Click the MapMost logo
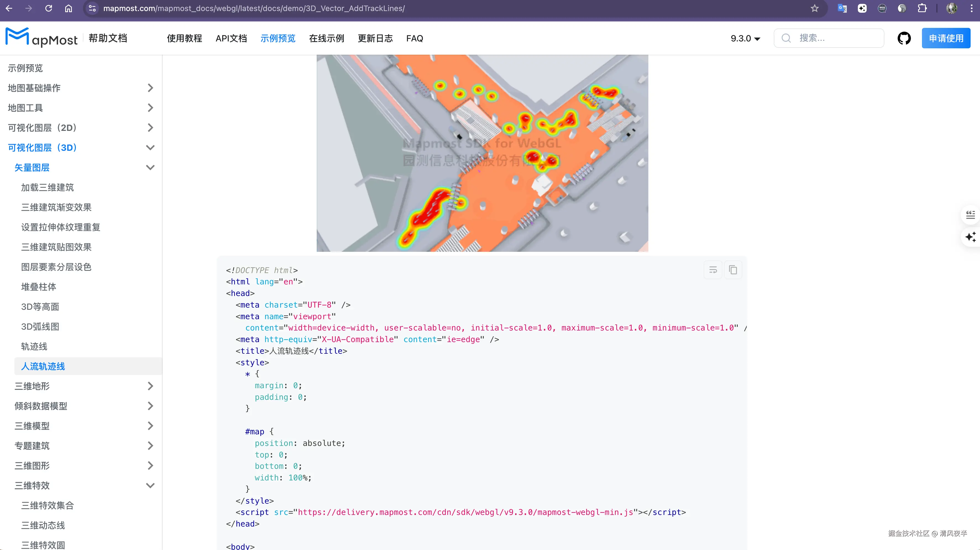This screenshot has width=980, height=550. [x=41, y=38]
